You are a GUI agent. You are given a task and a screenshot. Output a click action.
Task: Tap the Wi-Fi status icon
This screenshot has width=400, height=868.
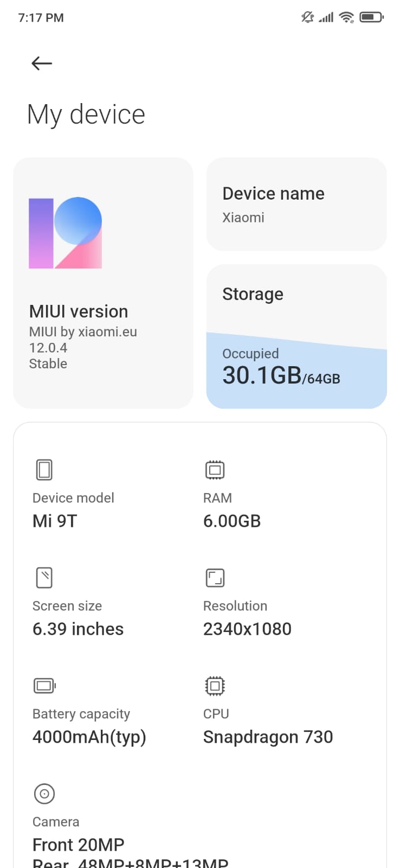346,17
